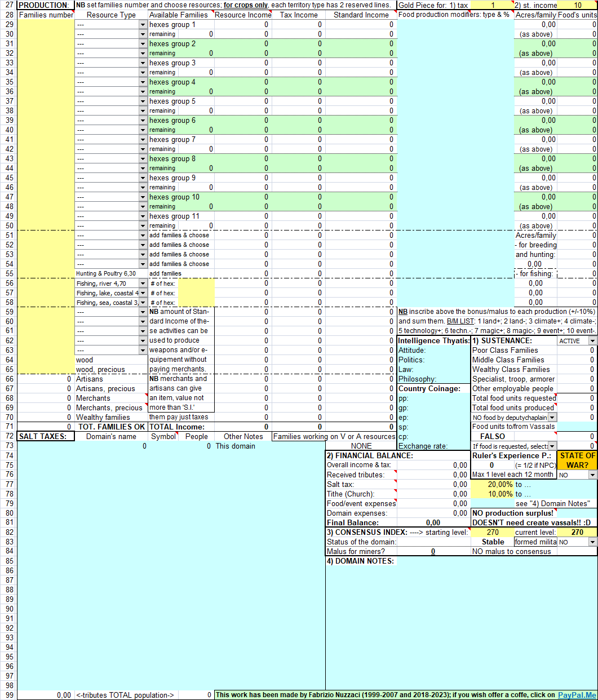Click the 'NO production surplus!' cell
The image size is (598, 700).
click(x=513, y=513)
